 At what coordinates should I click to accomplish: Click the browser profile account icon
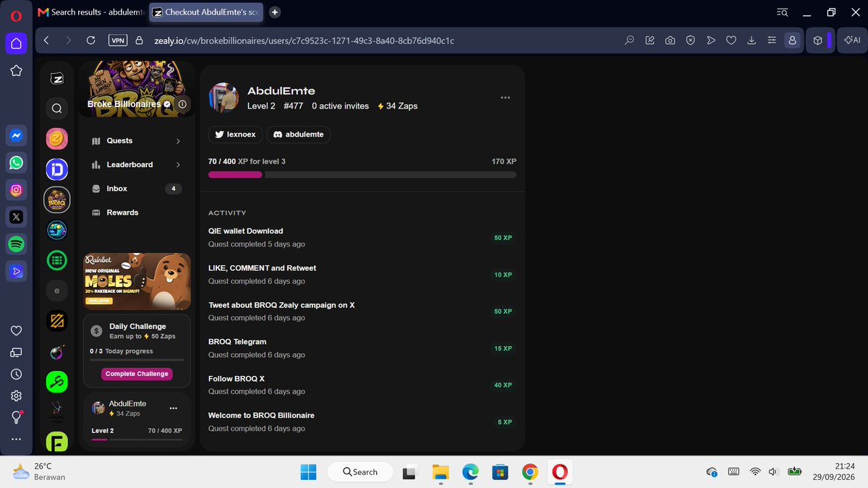click(793, 40)
